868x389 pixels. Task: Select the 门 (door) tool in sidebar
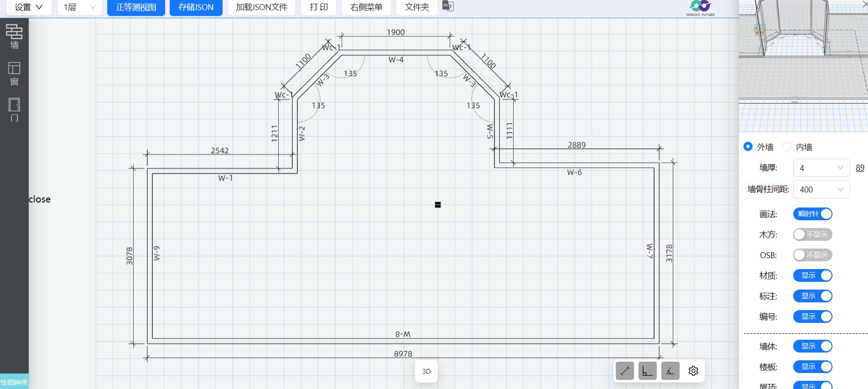14,110
